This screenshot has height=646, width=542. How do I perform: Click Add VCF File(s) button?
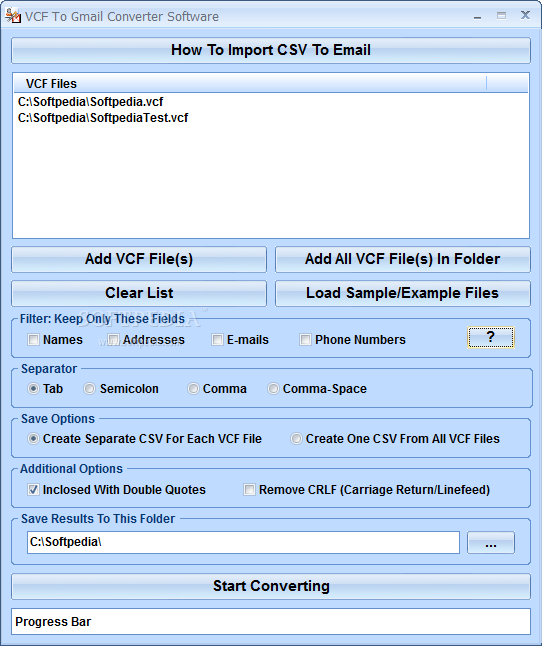coord(139,259)
